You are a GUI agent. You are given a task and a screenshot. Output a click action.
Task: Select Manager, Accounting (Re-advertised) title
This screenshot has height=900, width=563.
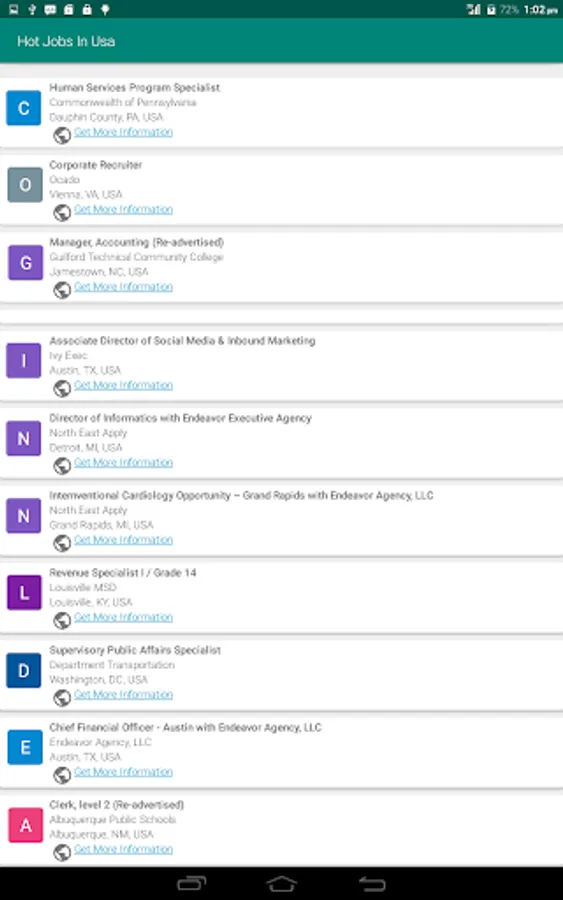137,242
